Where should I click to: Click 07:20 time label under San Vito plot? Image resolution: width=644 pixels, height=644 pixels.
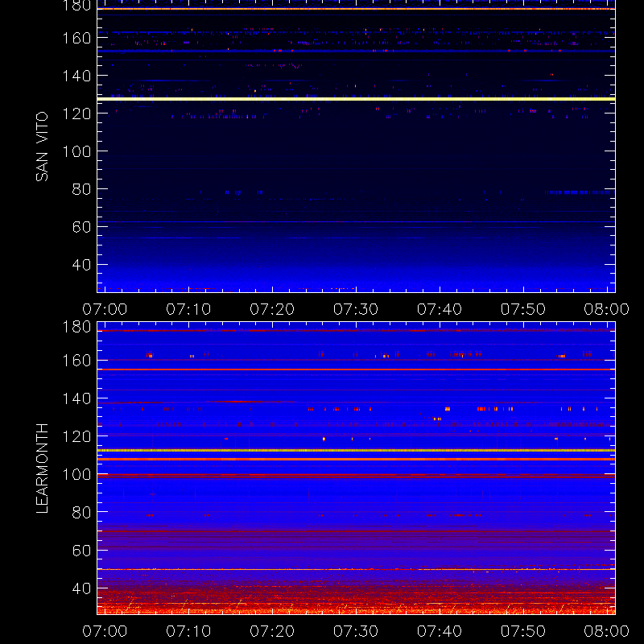point(272,309)
